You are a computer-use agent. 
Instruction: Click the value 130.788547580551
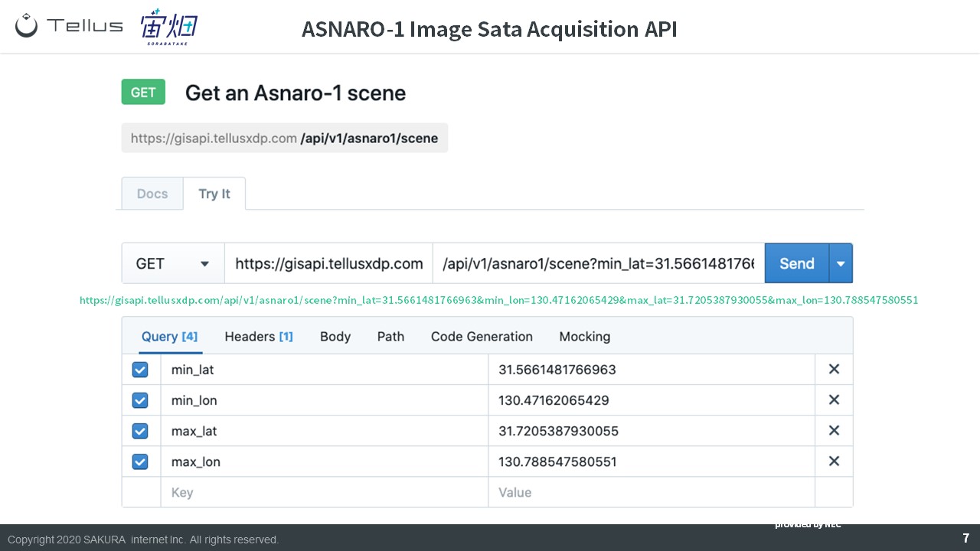(x=557, y=461)
